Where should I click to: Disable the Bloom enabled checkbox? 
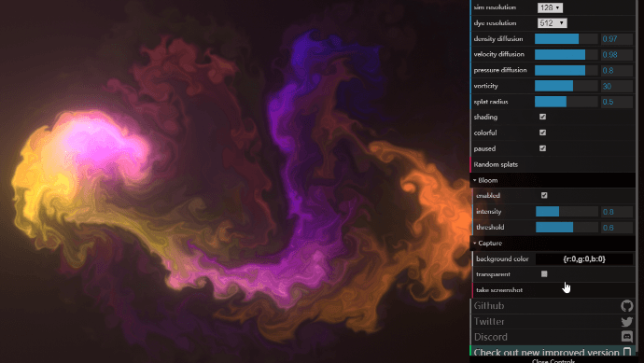point(544,195)
